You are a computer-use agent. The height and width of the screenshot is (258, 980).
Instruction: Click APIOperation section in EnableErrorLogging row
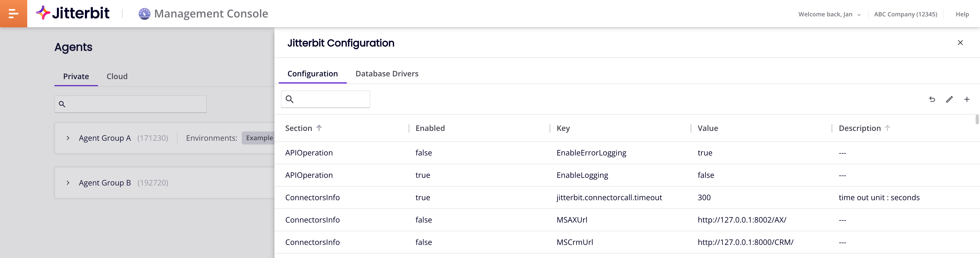coord(309,153)
